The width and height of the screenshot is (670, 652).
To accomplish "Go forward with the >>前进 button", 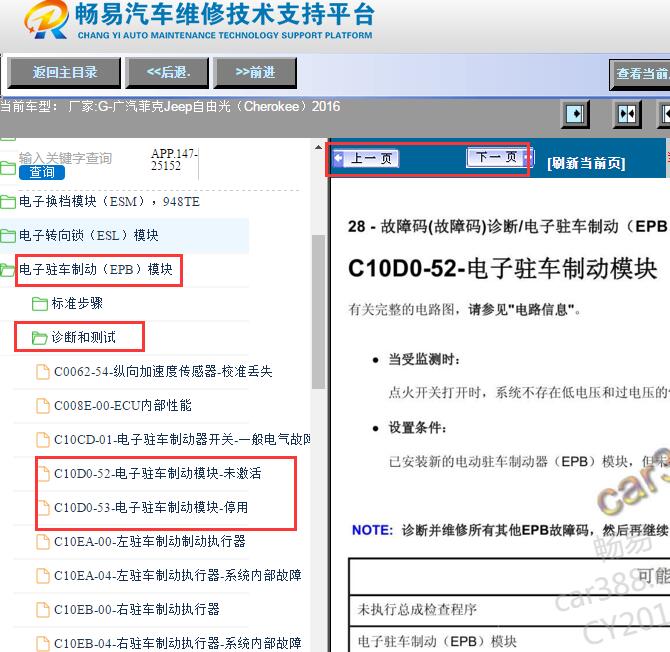I will click(x=255, y=73).
